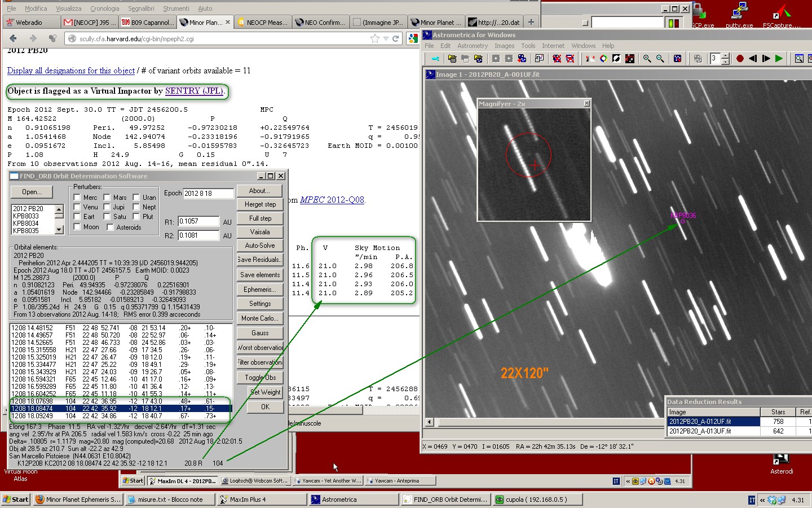
Task: Select 2012PB20_A-013UF.fit in Data Reduction Results
Action: click(713, 431)
